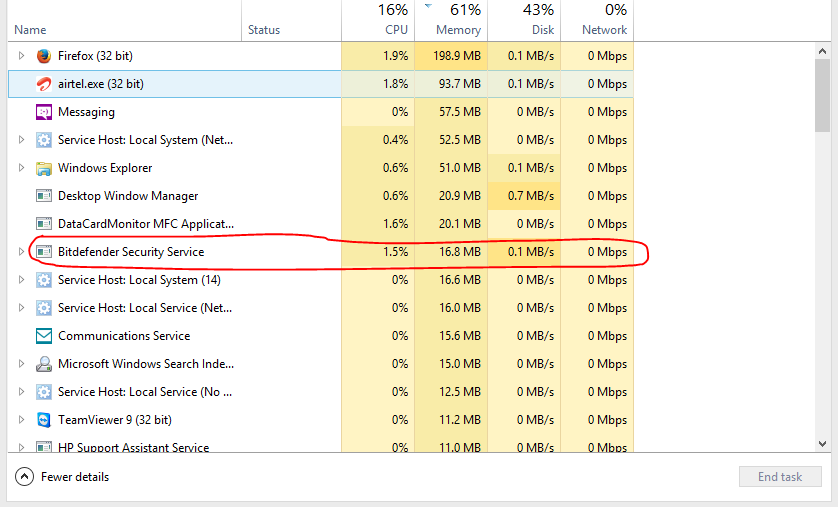Screen dimensions: 838x507
Task: Click the Desktop Window Manager icon
Action: (x=44, y=196)
